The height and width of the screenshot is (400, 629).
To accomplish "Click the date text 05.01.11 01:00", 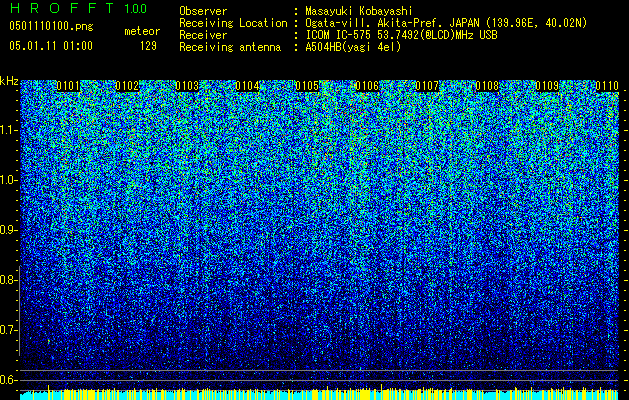I will pyautogui.click(x=51, y=45).
